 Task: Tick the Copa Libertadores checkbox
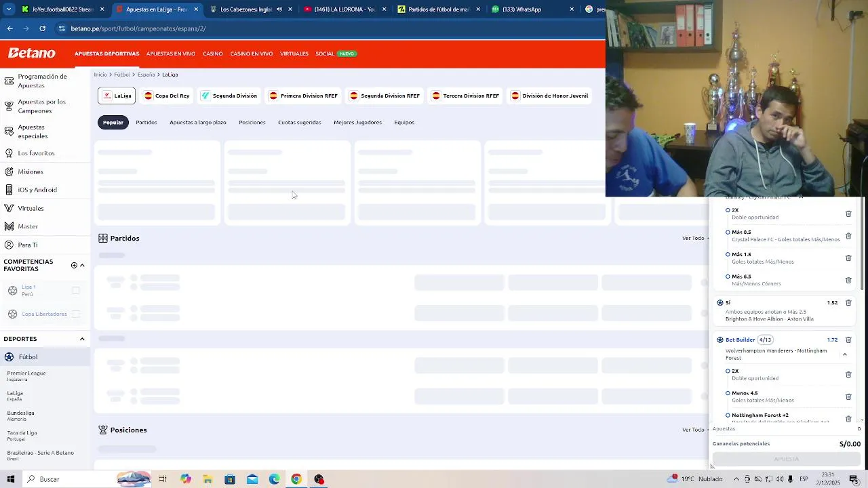[x=76, y=314]
